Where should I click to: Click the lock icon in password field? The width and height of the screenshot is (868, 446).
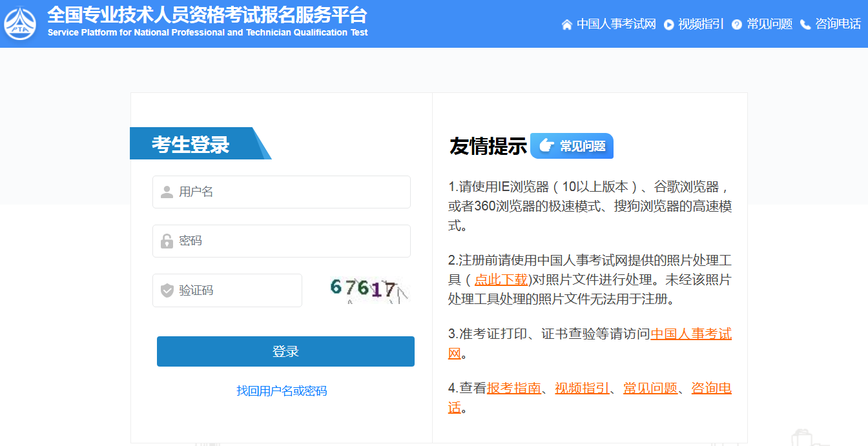pos(167,241)
